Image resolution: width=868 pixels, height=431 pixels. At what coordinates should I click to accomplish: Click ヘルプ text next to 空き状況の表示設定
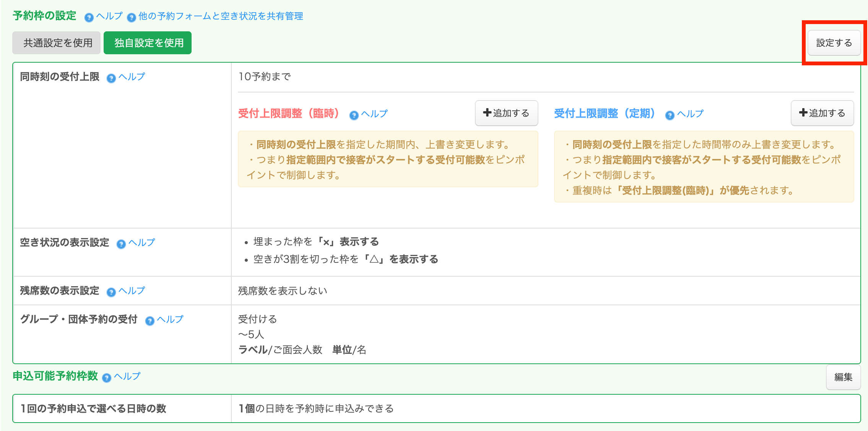[x=141, y=243]
